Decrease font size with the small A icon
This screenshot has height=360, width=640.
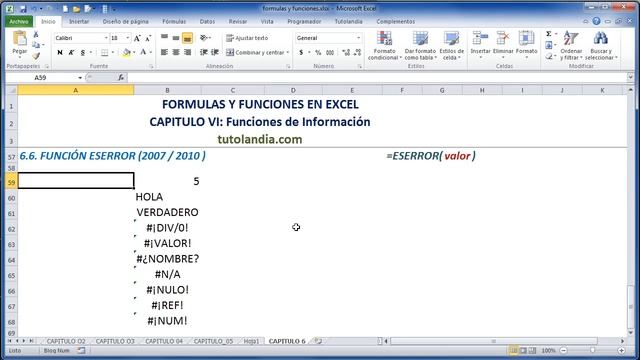(148, 38)
